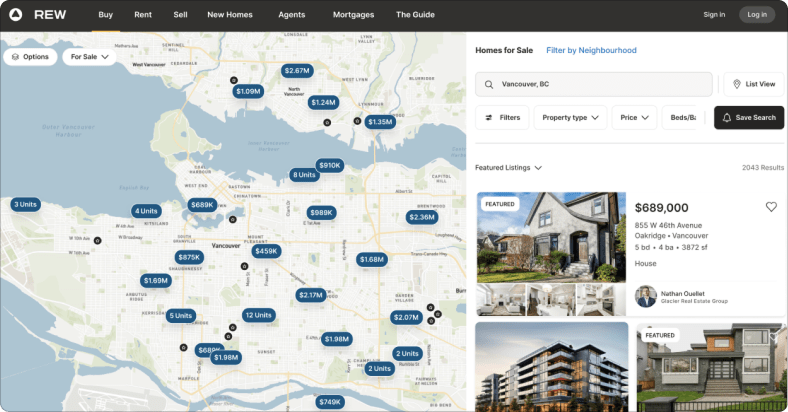The width and height of the screenshot is (788, 412).
Task: Select the $875K map marker
Action: (x=189, y=257)
